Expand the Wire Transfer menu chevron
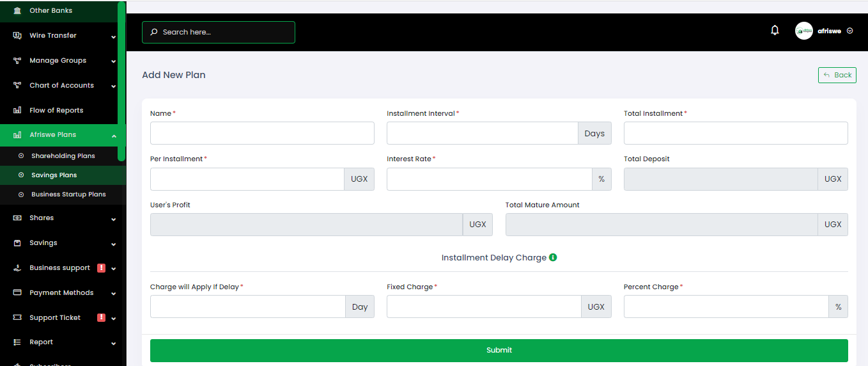Screen dimensions: 868x366 click(x=113, y=36)
